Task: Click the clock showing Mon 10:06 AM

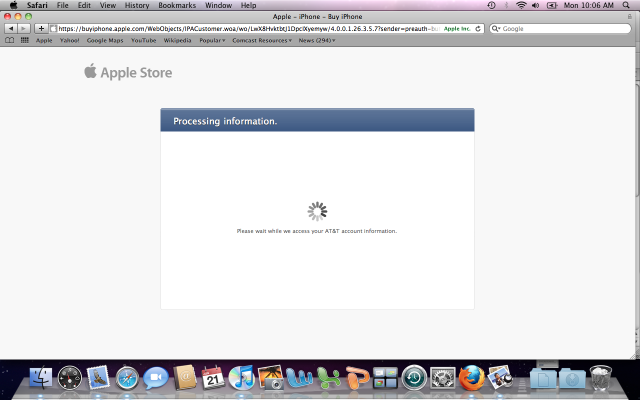Action: (x=589, y=5)
